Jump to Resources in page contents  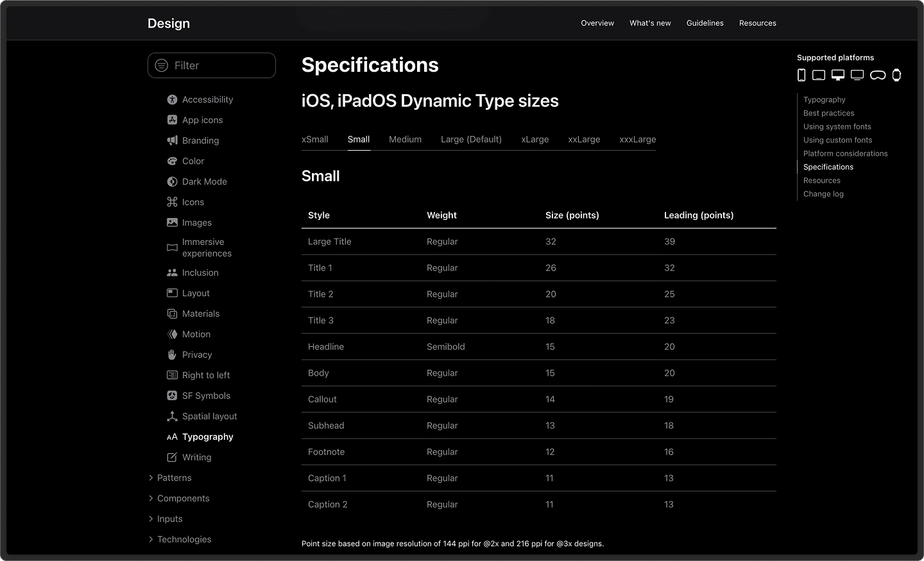(x=822, y=180)
